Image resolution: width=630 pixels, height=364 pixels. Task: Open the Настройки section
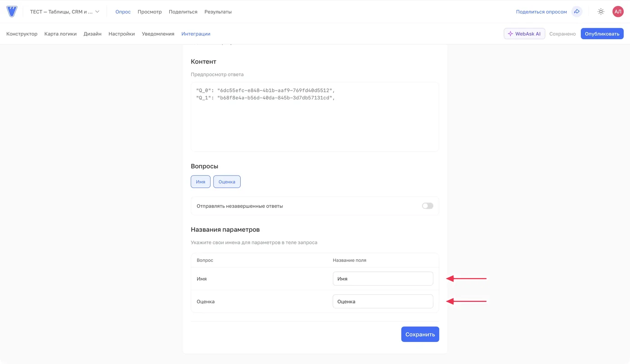121,34
